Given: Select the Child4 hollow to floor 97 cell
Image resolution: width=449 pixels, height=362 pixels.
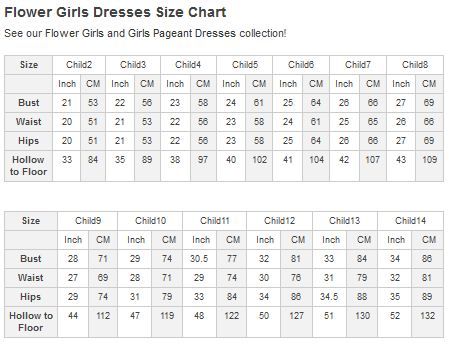Looking at the screenshot, I should 203,166.
